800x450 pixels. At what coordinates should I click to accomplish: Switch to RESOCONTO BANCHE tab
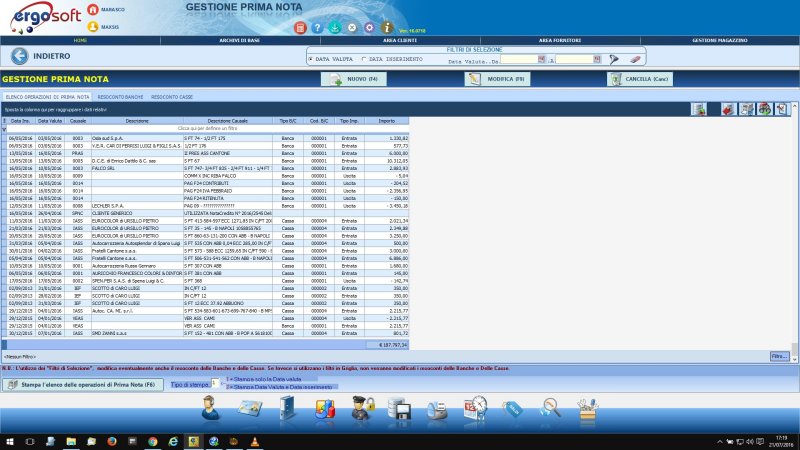pos(120,97)
